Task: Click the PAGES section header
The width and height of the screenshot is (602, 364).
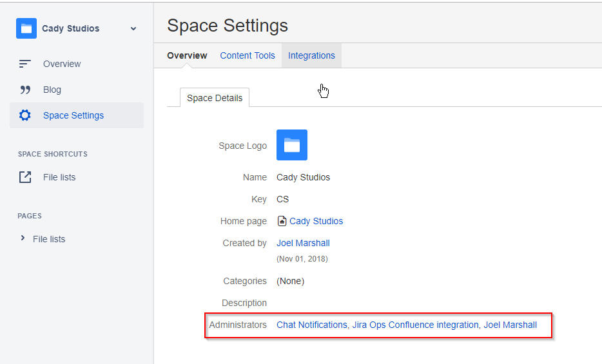Action: click(x=30, y=216)
